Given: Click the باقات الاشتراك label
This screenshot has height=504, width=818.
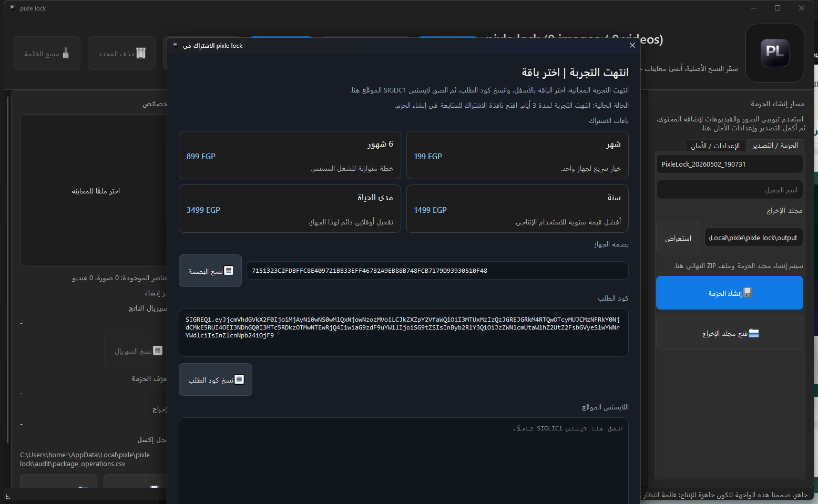Looking at the screenshot, I should pos(609,120).
